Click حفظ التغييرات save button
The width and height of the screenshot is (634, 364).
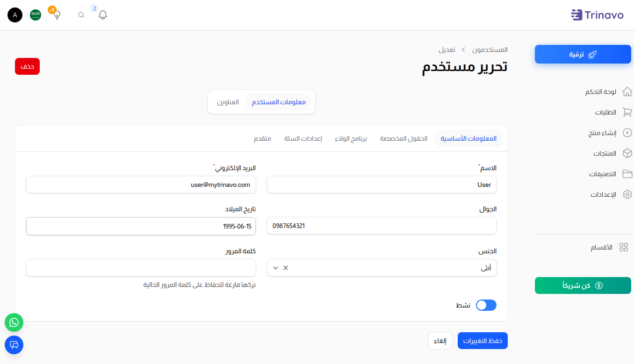(483, 341)
